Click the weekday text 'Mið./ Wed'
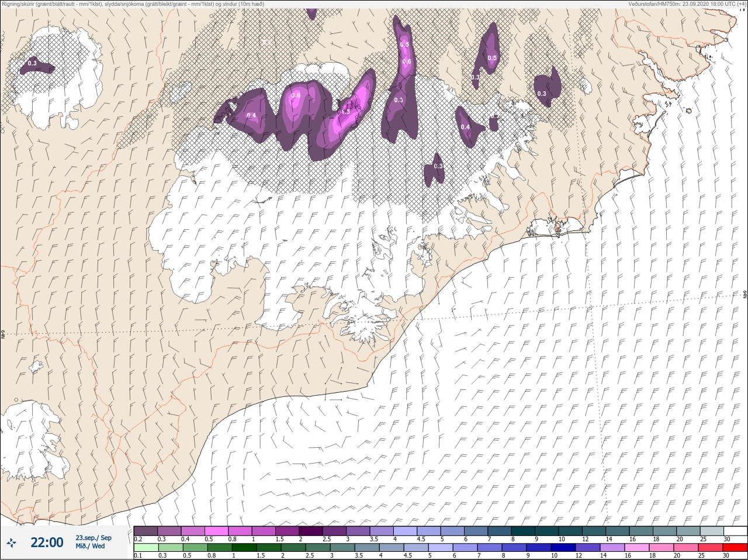The height and width of the screenshot is (560, 748). coord(90,546)
